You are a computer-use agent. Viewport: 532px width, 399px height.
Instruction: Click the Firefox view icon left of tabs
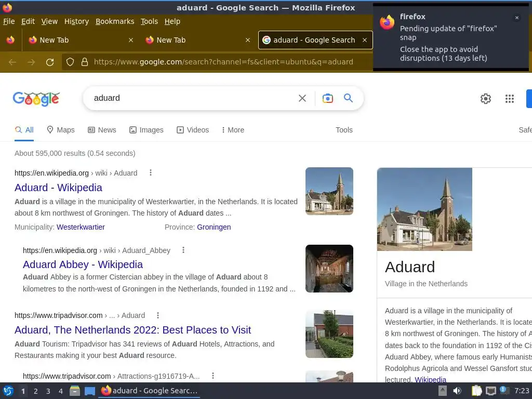(x=10, y=40)
